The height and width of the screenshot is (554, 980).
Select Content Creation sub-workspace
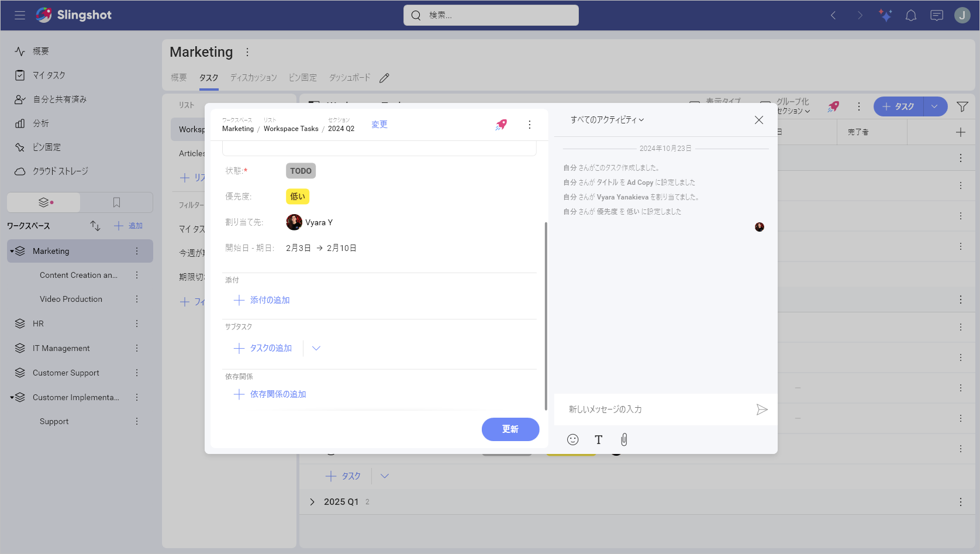point(78,275)
